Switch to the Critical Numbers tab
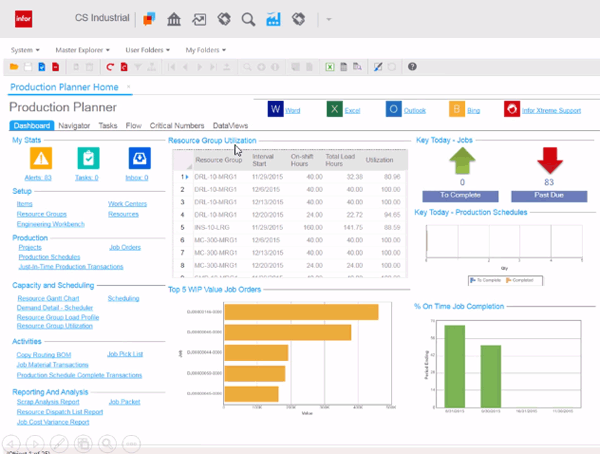 (x=177, y=126)
